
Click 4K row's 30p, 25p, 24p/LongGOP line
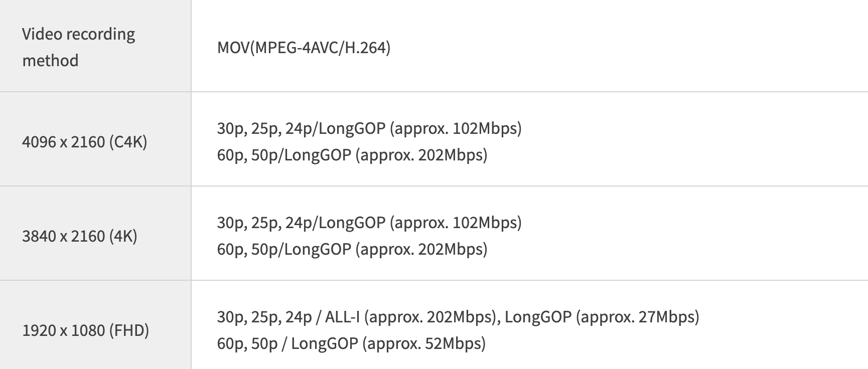click(x=369, y=223)
